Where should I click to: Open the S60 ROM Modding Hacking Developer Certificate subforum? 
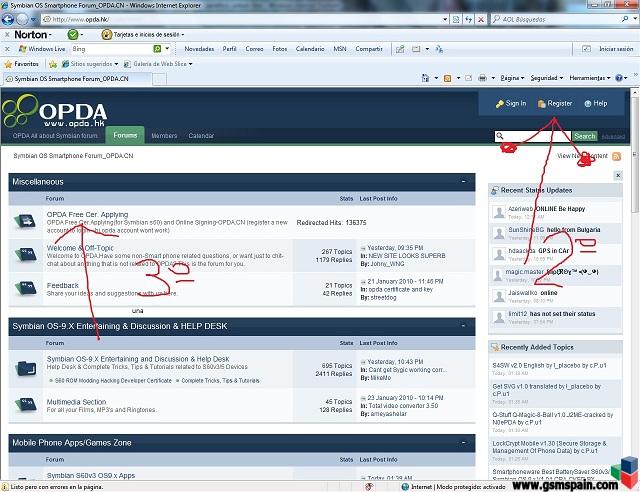113,381
